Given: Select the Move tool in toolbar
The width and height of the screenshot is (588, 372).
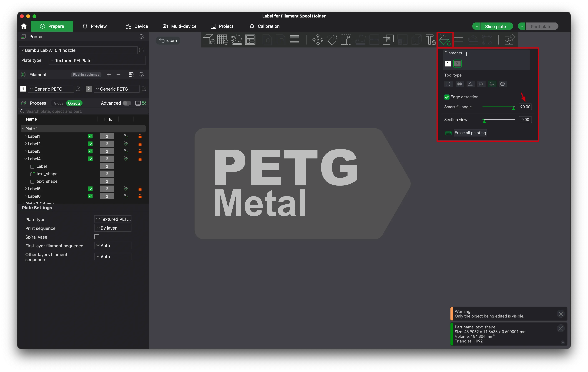Looking at the screenshot, I should point(318,40).
